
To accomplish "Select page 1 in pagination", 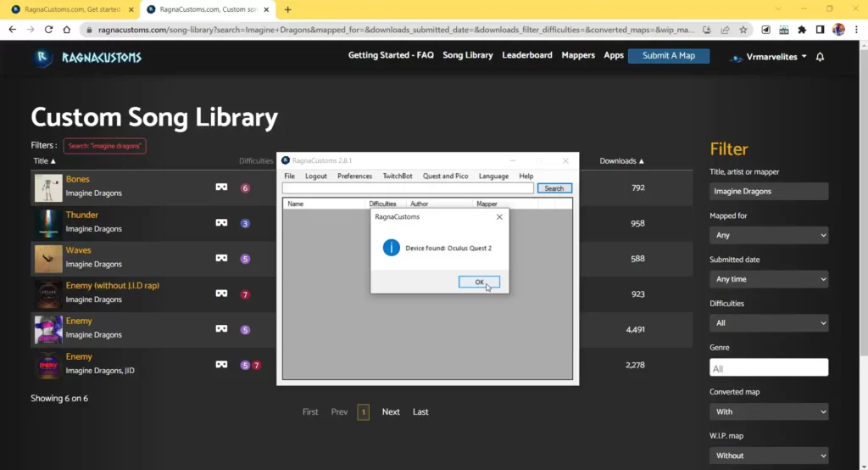I will tap(363, 411).
